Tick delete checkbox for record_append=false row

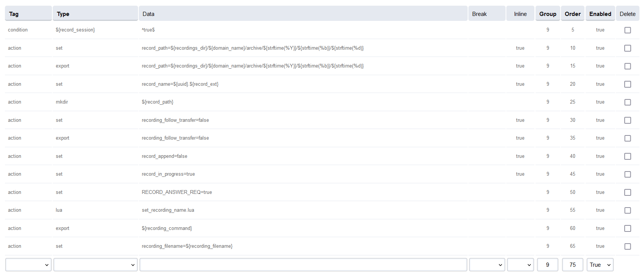(x=627, y=156)
